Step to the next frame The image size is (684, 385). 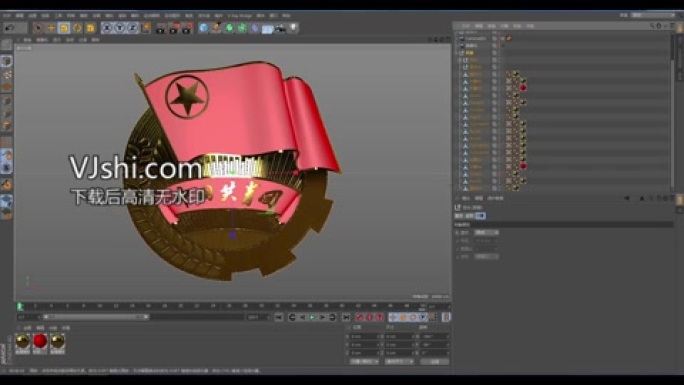click(322, 317)
